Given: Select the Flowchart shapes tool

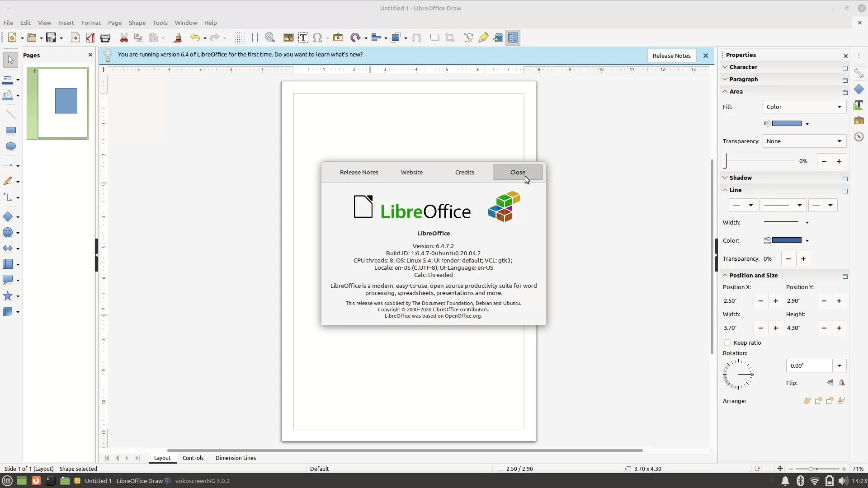Looking at the screenshot, I should (x=8, y=264).
